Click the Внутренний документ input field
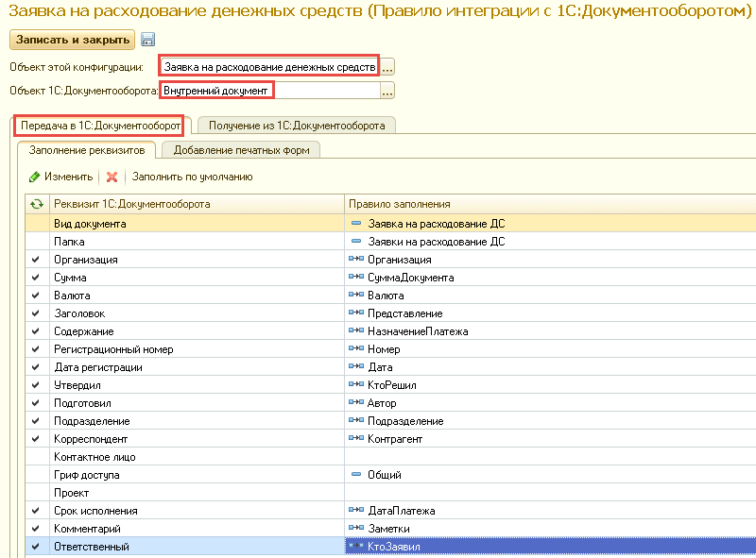756x558 pixels. 269,91
